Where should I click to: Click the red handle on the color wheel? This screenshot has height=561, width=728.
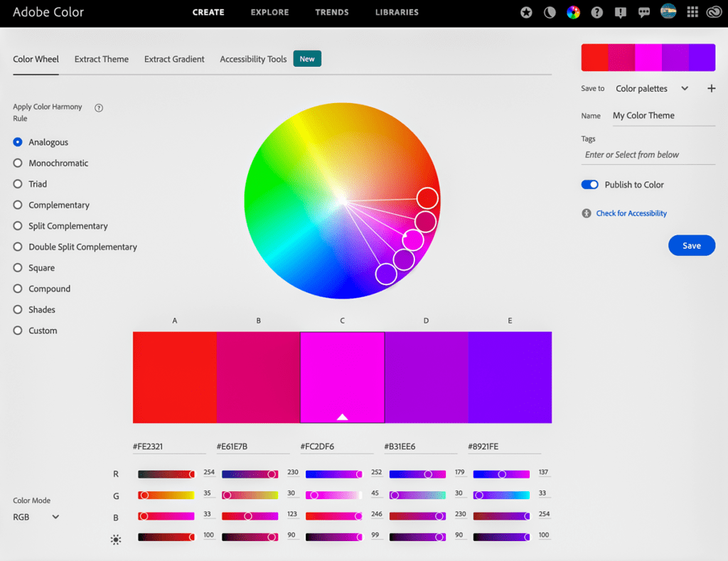click(427, 198)
